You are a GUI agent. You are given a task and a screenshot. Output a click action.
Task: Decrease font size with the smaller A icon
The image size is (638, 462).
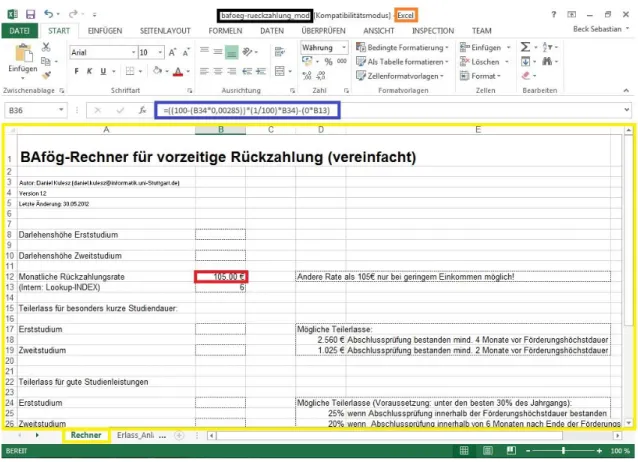(186, 53)
